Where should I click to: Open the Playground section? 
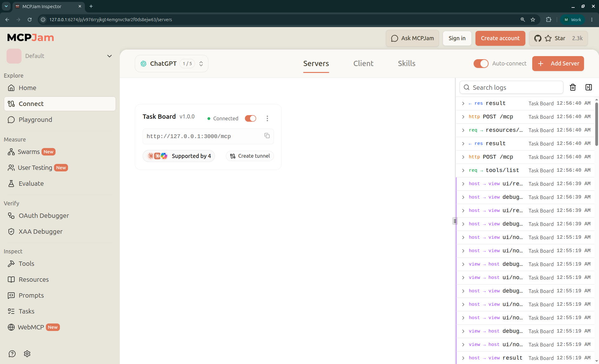[60, 120]
